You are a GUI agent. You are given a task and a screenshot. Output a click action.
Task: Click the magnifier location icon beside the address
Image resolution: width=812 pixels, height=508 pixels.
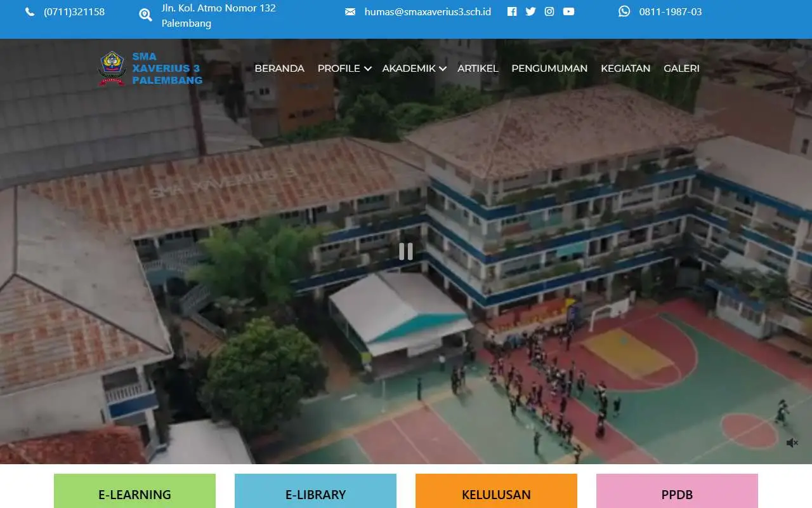(145, 15)
